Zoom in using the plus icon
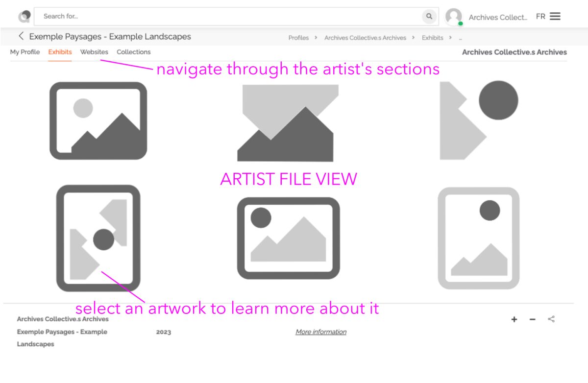 pyautogui.click(x=514, y=319)
